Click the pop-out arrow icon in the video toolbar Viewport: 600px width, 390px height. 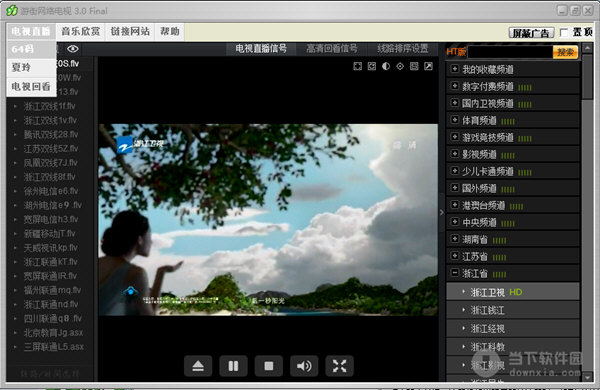428,66
